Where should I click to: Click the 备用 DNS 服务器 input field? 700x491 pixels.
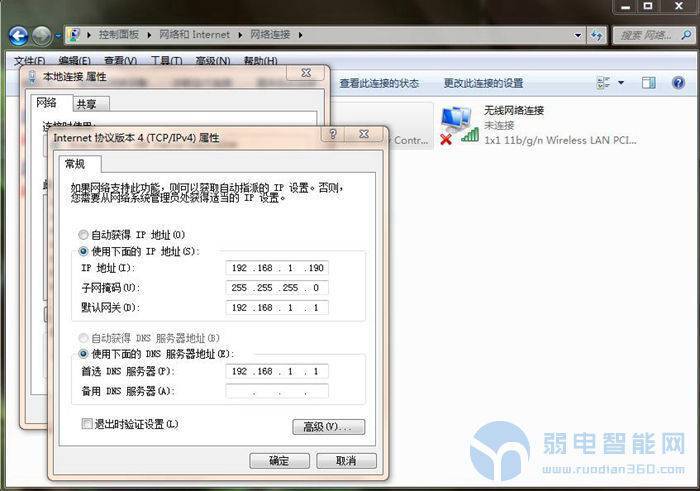(x=277, y=391)
